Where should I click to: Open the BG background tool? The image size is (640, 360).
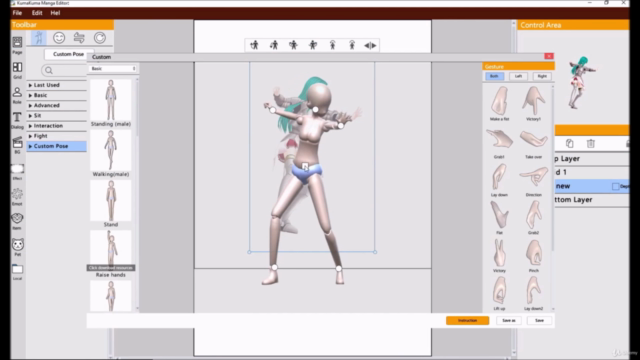[x=17, y=145]
